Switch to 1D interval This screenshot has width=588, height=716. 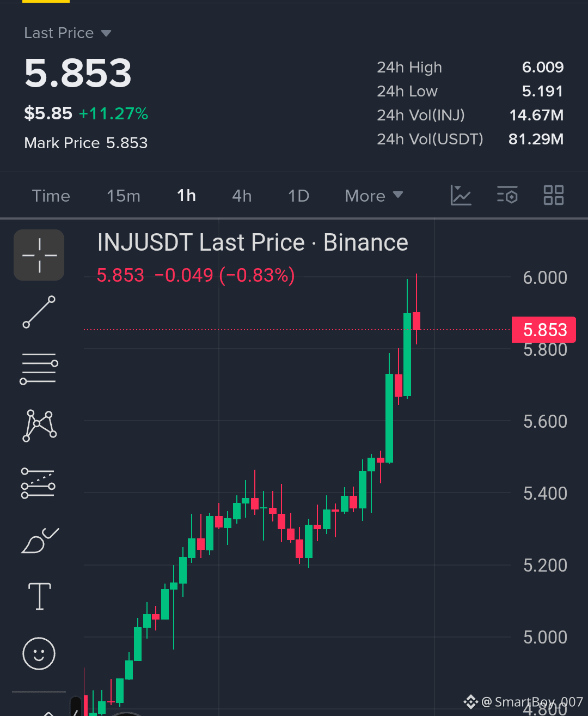pos(299,196)
